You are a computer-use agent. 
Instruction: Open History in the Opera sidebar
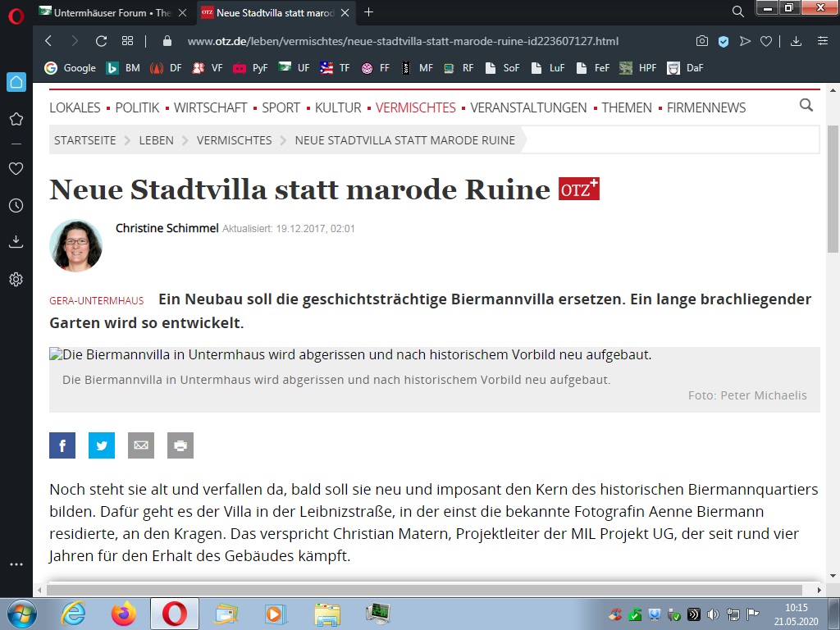(16, 206)
